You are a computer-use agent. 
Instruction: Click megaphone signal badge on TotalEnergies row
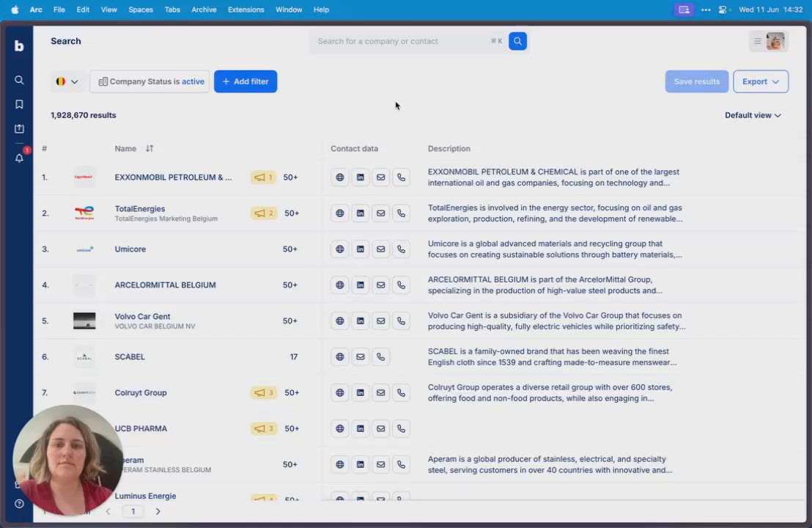tap(264, 213)
